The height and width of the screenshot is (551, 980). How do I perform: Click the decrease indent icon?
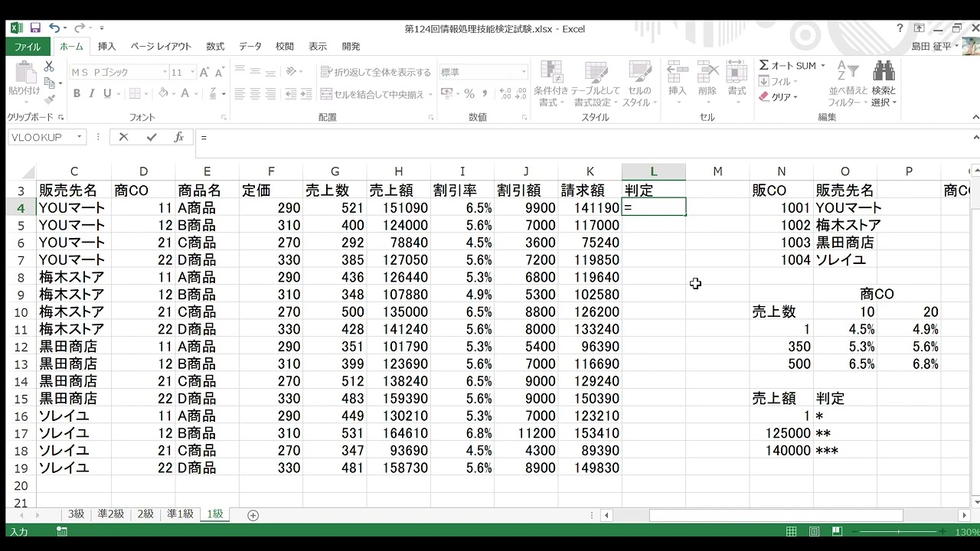click(x=291, y=94)
